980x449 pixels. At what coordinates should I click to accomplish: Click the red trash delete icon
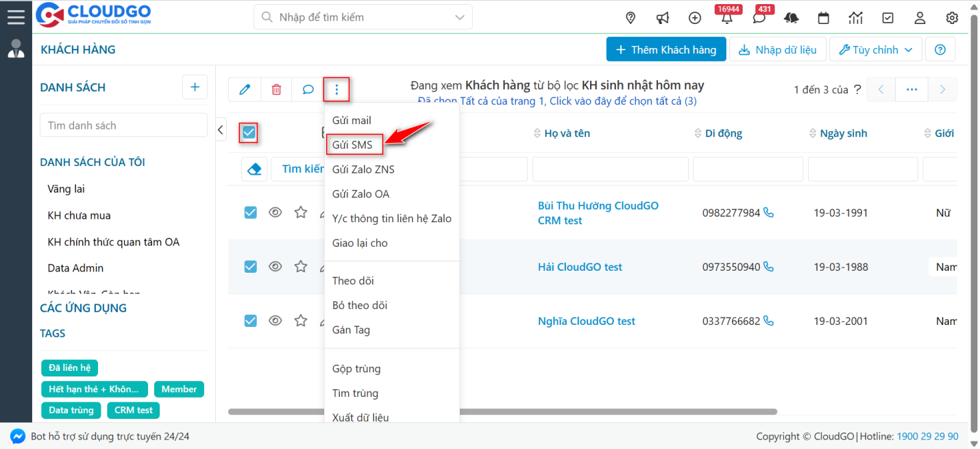click(276, 89)
